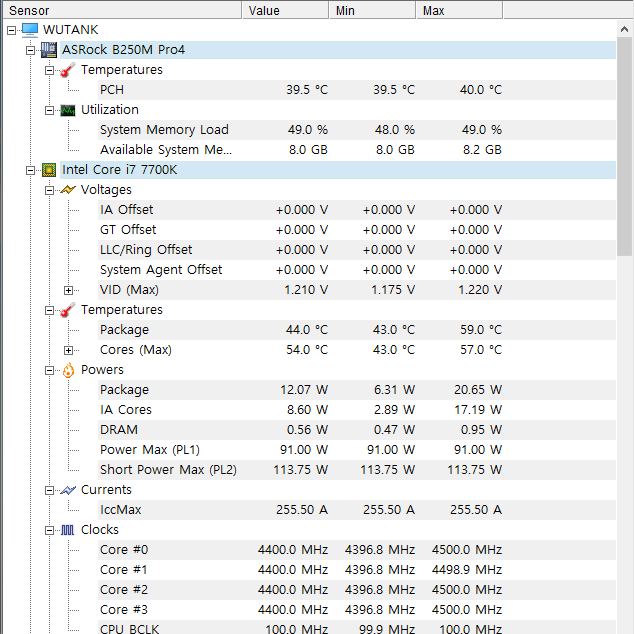Click the Currents line icon
634x634 pixels.
[68, 490]
